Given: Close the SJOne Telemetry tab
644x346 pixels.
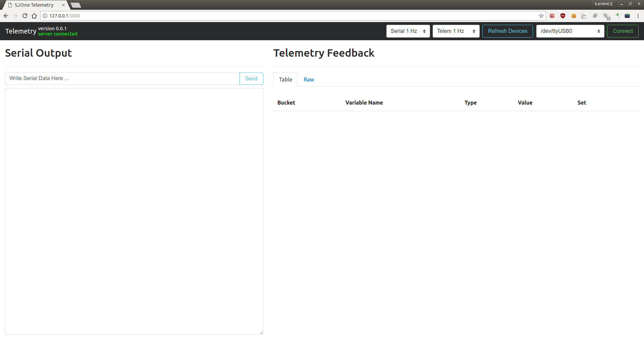Looking at the screenshot, I should [x=63, y=5].
